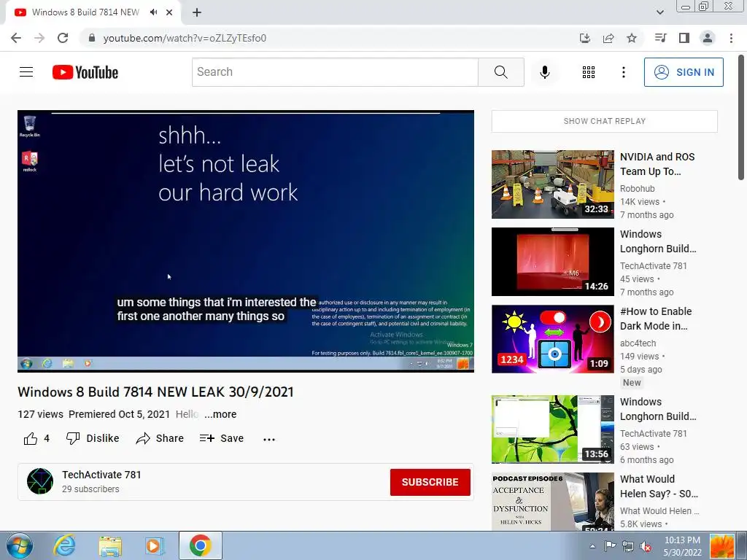Launch Internet Explorer from the taskbar

(x=64, y=545)
